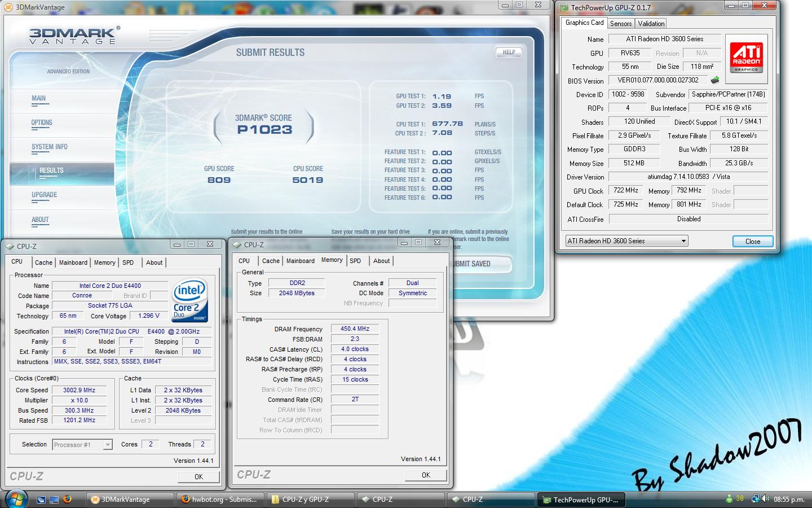Switch to 3DMarkVantage taskbar button

pyautogui.click(x=130, y=500)
